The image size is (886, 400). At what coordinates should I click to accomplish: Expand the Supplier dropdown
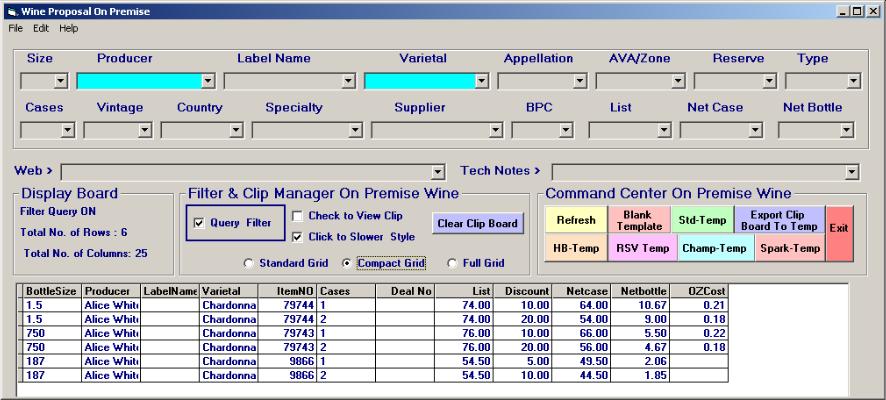click(496, 131)
